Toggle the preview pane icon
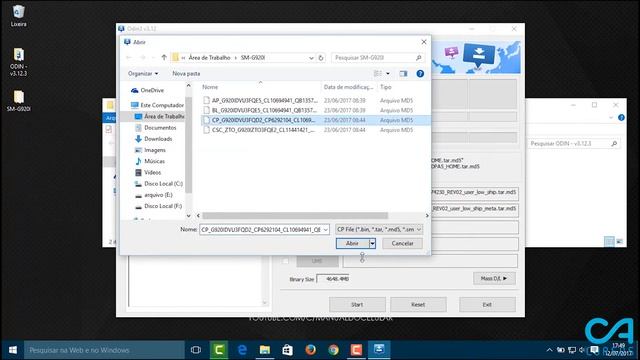The height and width of the screenshot is (360, 640). [403, 73]
